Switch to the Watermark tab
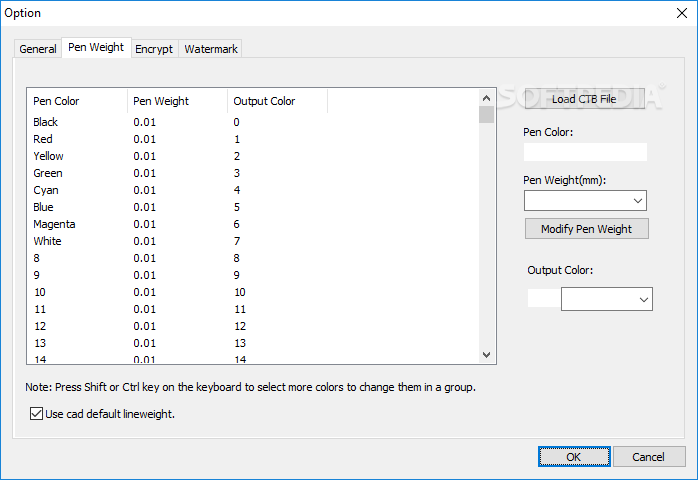Viewport: 698px width, 480px height. point(210,49)
